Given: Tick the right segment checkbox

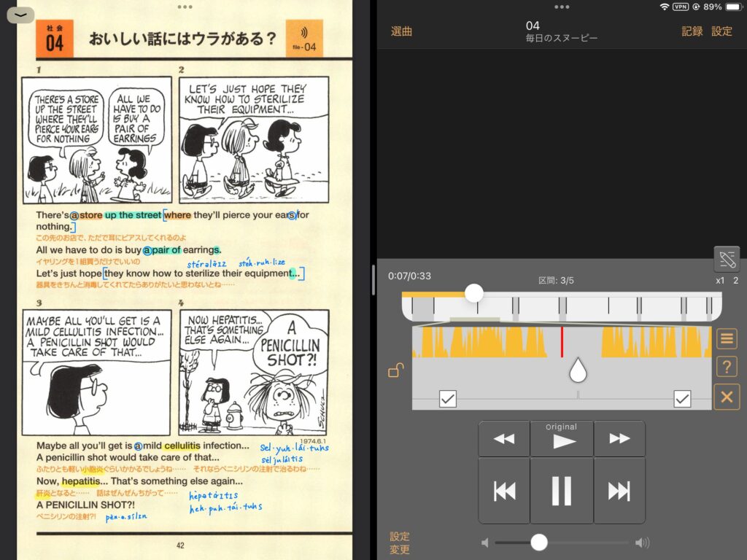Looking at the screenshot, I should (682, 399).
